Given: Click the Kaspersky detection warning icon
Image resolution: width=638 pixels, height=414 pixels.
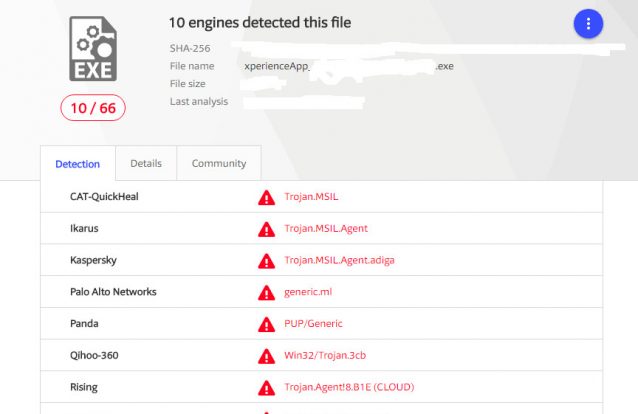Looking at the screenshot, I should 266,261.
